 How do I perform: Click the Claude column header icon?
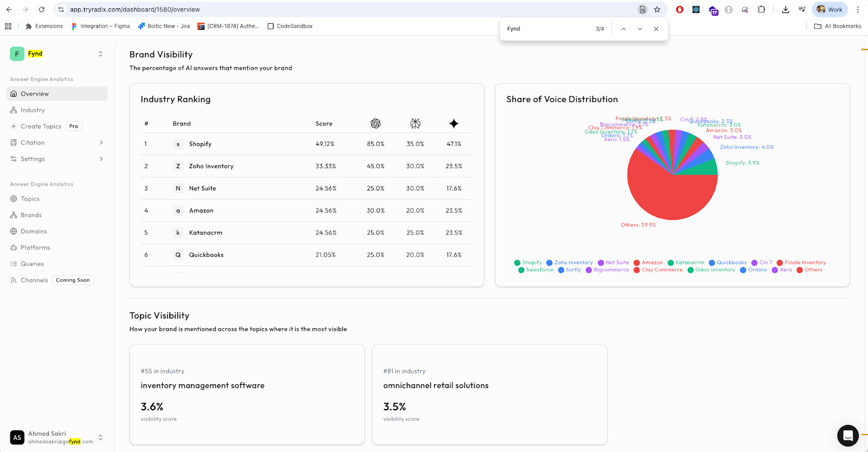pos(416,124)
